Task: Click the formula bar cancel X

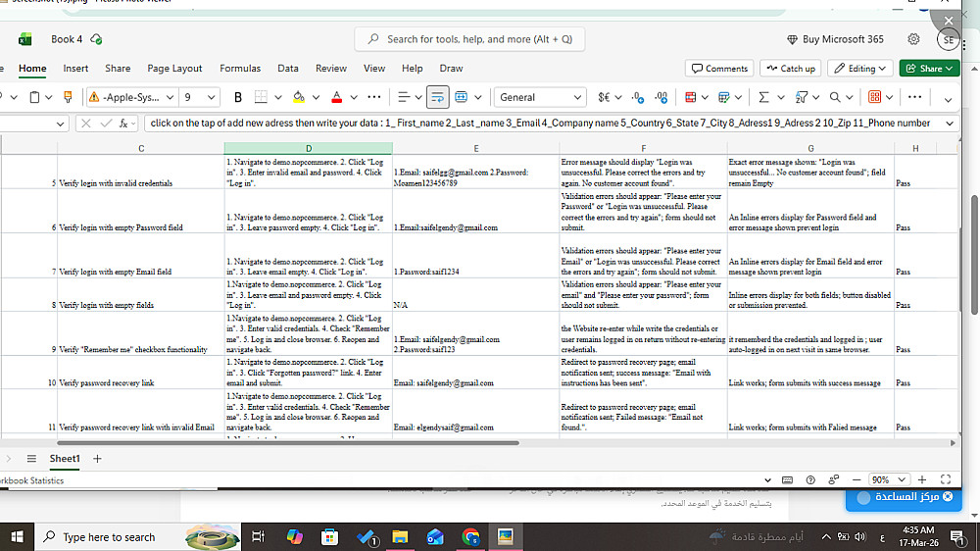Action: (85, 124)
